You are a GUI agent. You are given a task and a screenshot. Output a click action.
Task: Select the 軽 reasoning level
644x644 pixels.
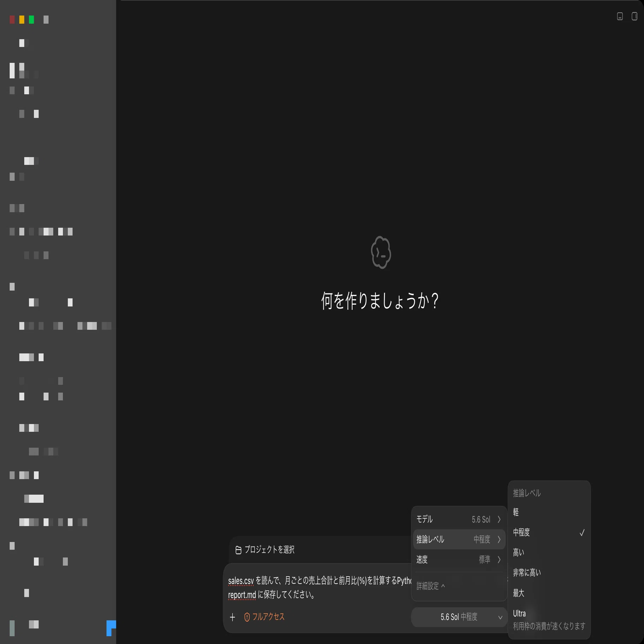[x=549, y=512]
